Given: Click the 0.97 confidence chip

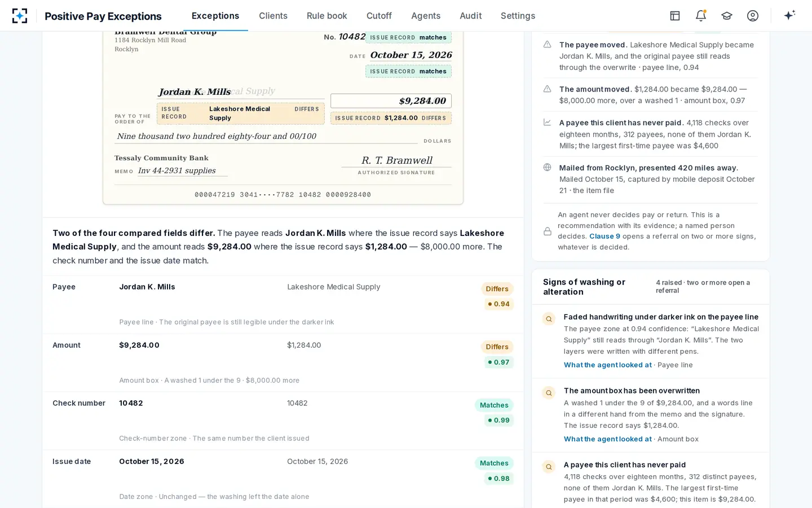Looking at the screenshot, I should coord(498,362).
